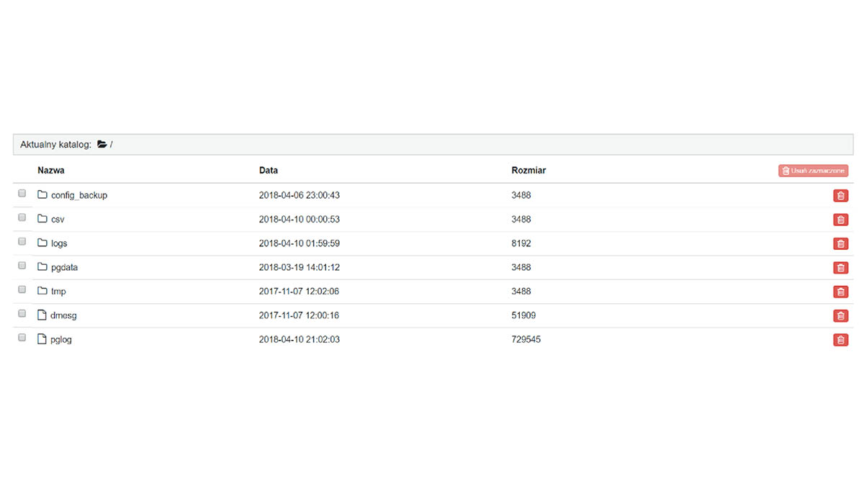Viewport: 864px width, 504px height.
Task: Mark the dmesg file checkbox
Action: click(x=22, y=314)
